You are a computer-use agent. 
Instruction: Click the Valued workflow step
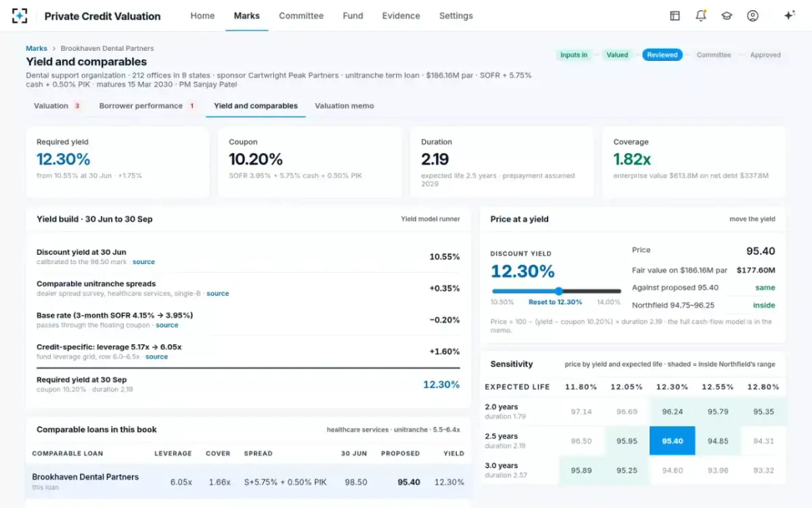click(617, 55)
